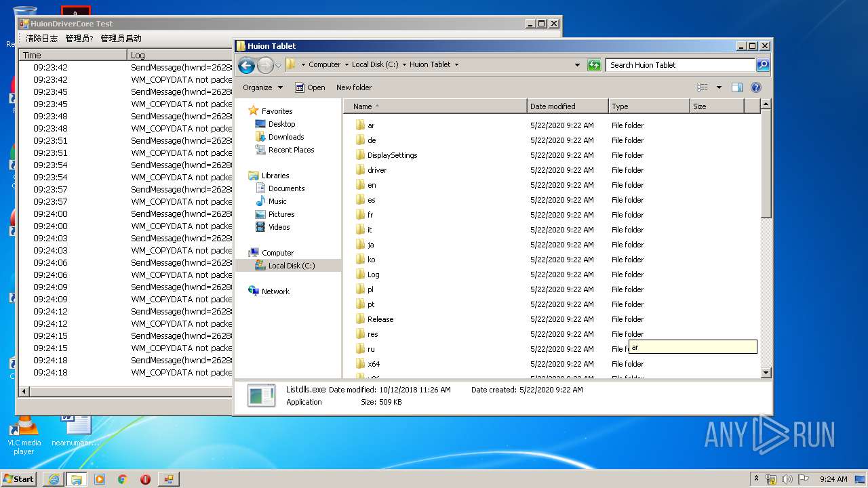Click the 管理员? menu in HuionDriverCore Test
The width and height of the screenshot is (868, 488).
[79, 39]
